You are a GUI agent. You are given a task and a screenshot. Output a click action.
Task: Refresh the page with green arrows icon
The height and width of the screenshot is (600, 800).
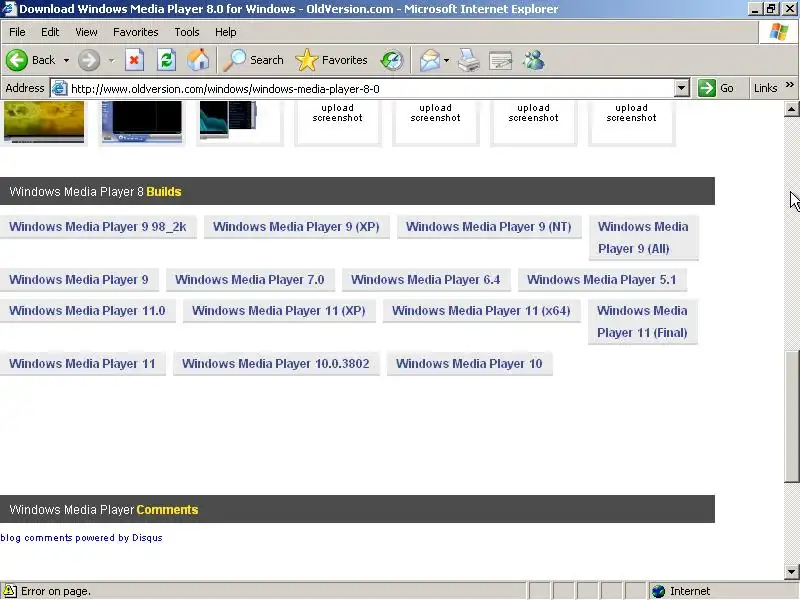pyautogui.click(x=166, y=60)
